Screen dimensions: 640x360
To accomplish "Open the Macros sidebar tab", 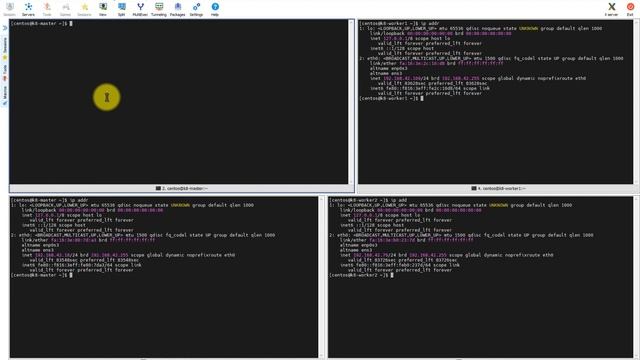I will click(x=5, y=96).
